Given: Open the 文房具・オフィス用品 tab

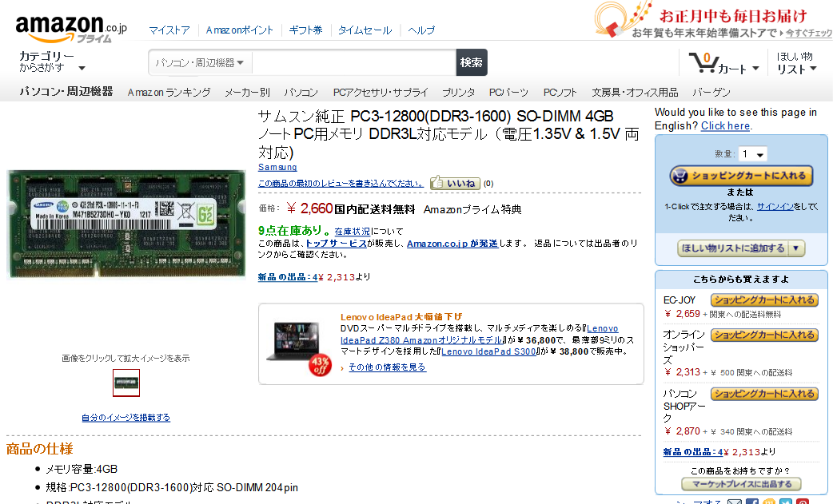Looking at the screenshot, I should point(635,93).
